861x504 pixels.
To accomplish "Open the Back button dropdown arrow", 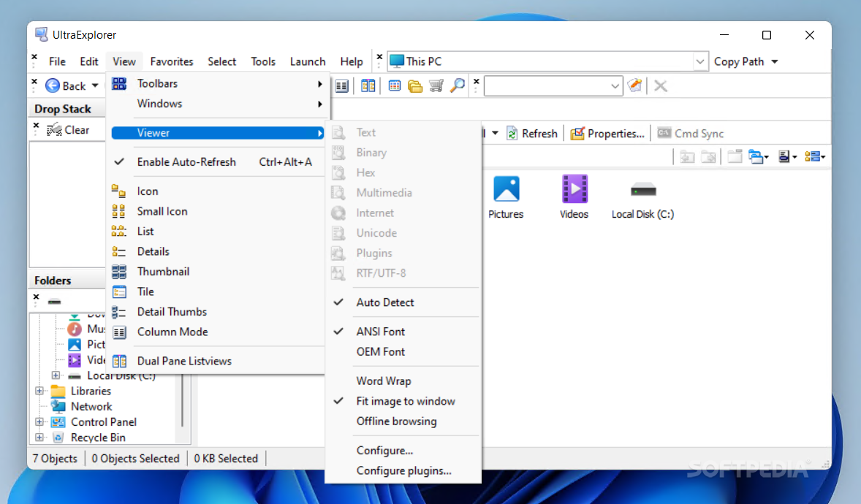I will coord(95,85).
